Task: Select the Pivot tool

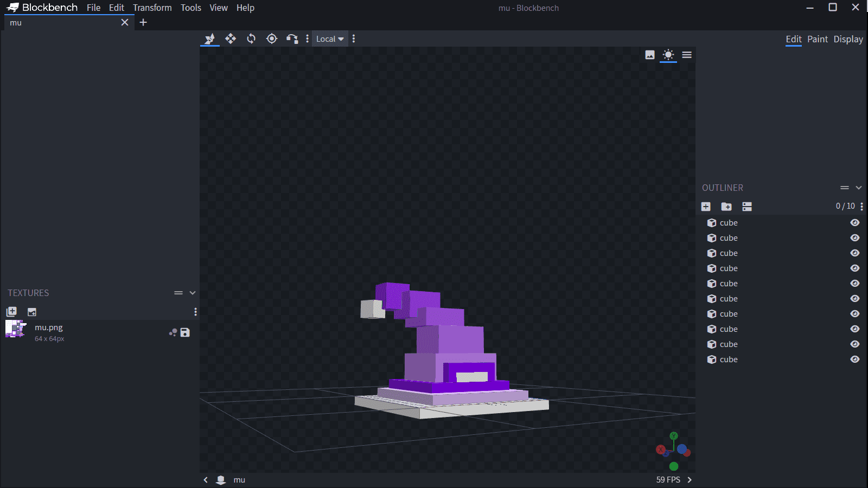Action: 272,38
